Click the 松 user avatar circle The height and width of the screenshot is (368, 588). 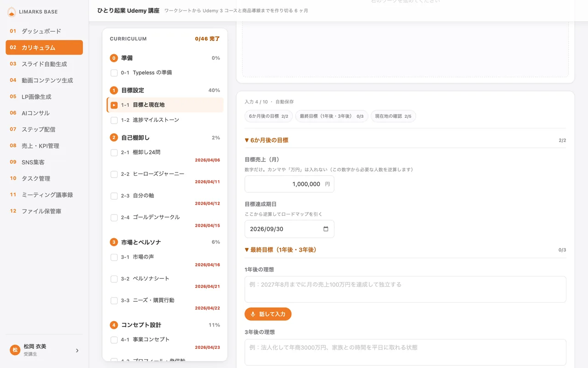(15, 350)
